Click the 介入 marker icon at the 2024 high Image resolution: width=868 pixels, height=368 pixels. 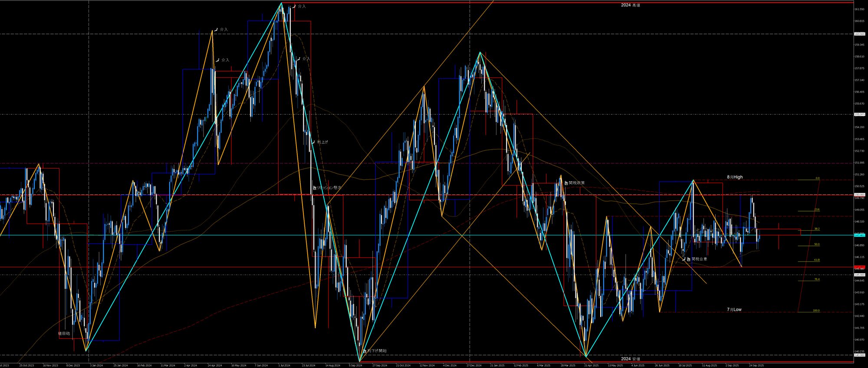click(295, 7)
